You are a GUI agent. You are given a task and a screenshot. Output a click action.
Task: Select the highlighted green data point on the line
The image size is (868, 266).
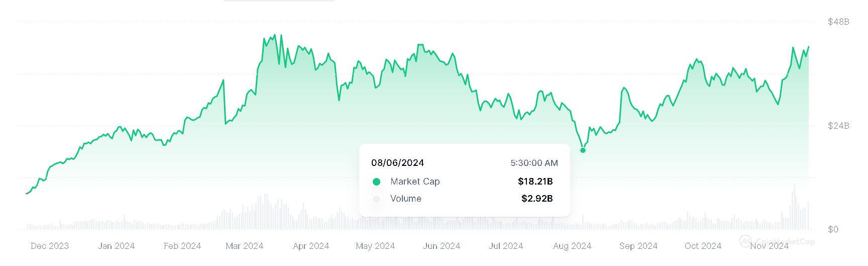click(x=583, y=150)
